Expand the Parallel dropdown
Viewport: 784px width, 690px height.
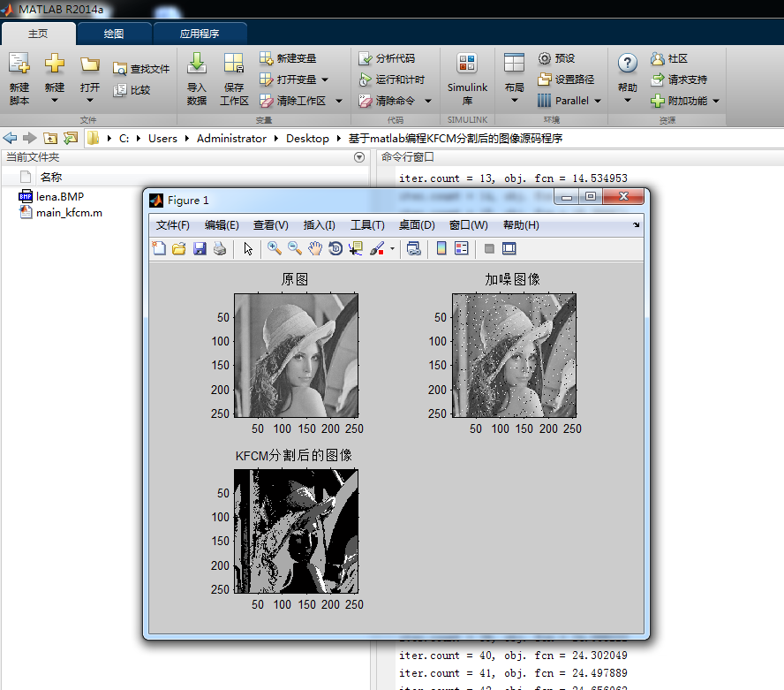click(x=598, y=101)
